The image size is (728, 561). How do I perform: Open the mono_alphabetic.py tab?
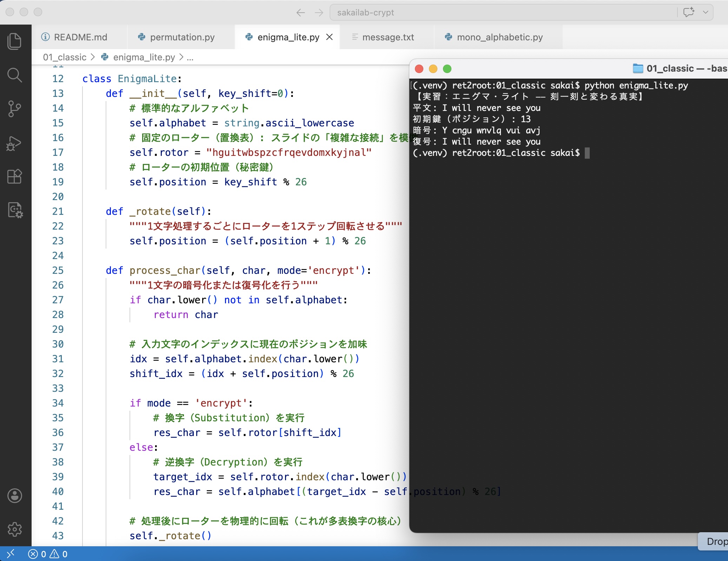(x=499, y=37)
